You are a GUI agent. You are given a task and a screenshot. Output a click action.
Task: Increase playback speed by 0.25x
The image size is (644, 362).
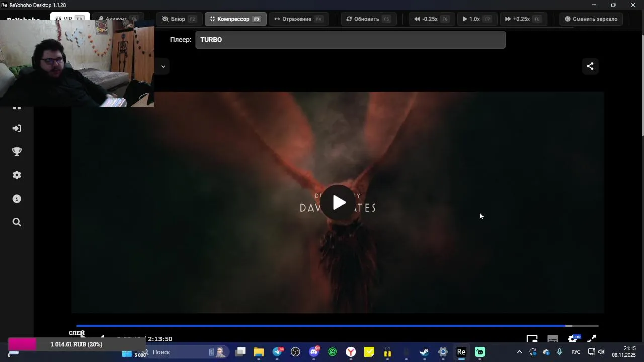523,19
